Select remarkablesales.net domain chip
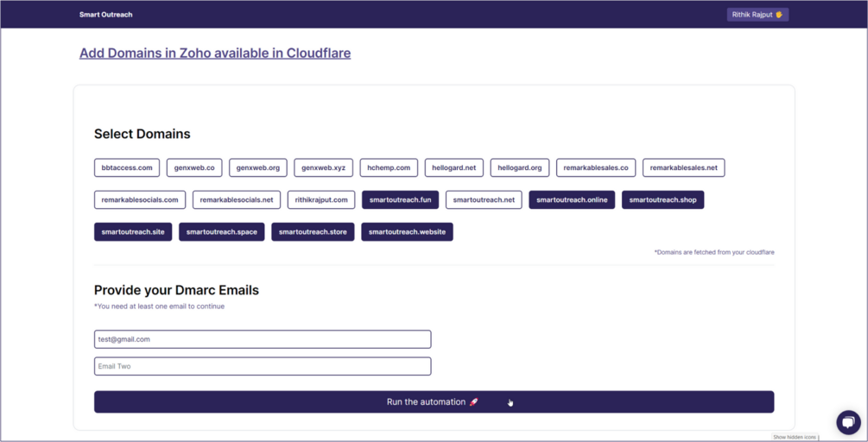Screen dimensions: 868x442 pos(684,167)
